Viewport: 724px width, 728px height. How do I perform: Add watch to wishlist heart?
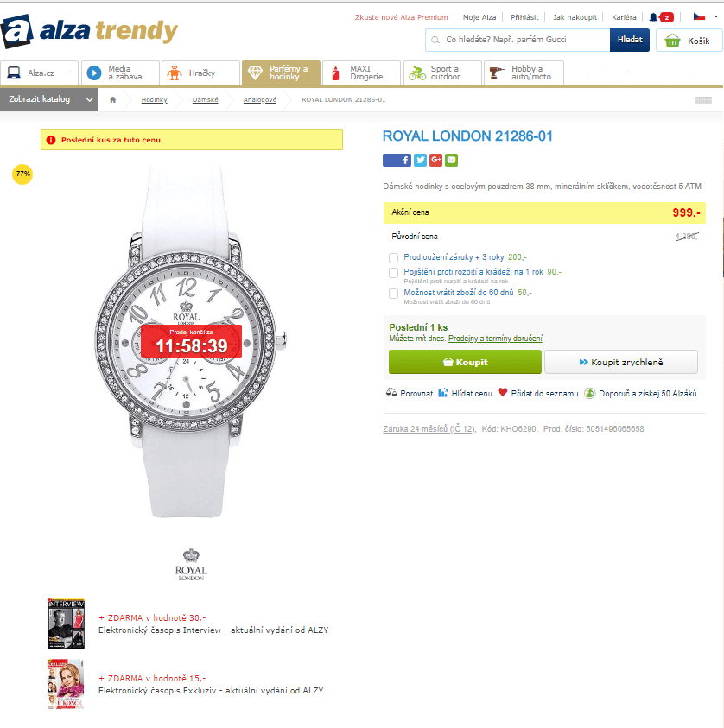503,393
